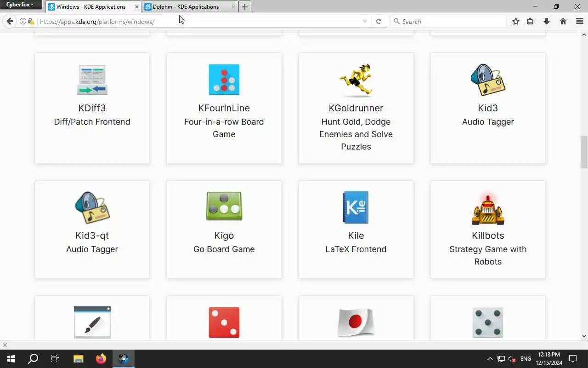Click the Japanese flag app icon
This screenshot has width=588, height=368.
coord(356,322)
